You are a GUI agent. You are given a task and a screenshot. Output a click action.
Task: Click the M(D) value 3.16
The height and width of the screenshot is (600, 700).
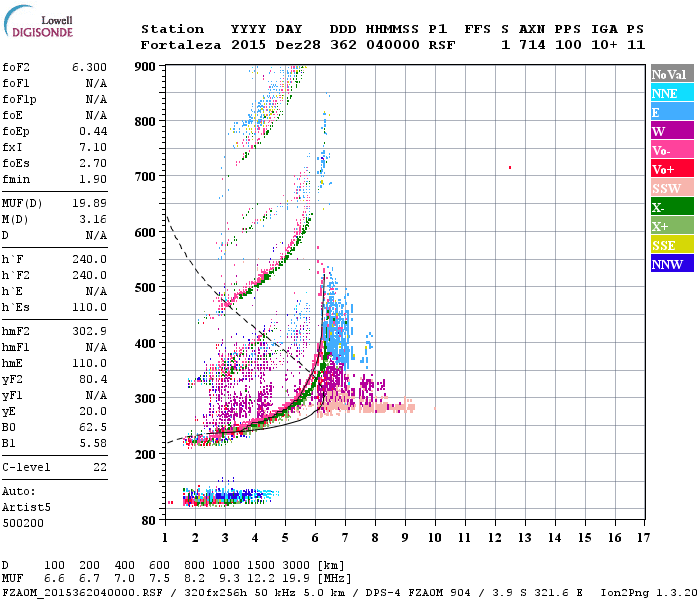point(93,220)
